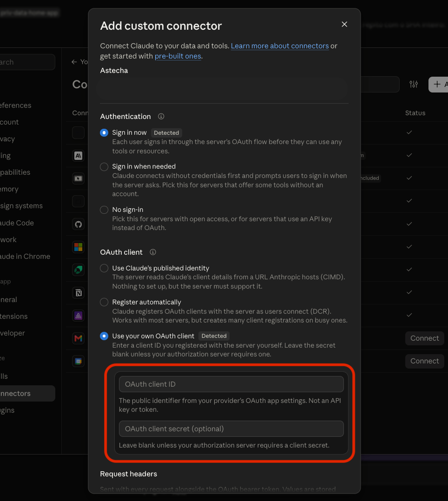Open the Skills sidebar item
The height and width of the screenshot is (501, 448).
[4, 376]
